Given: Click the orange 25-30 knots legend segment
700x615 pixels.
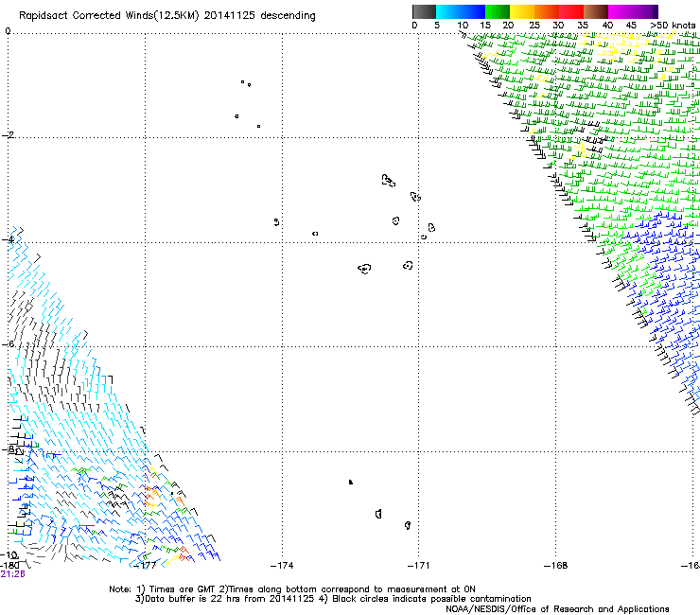Looking at the screenshot, I should (547, 11).
